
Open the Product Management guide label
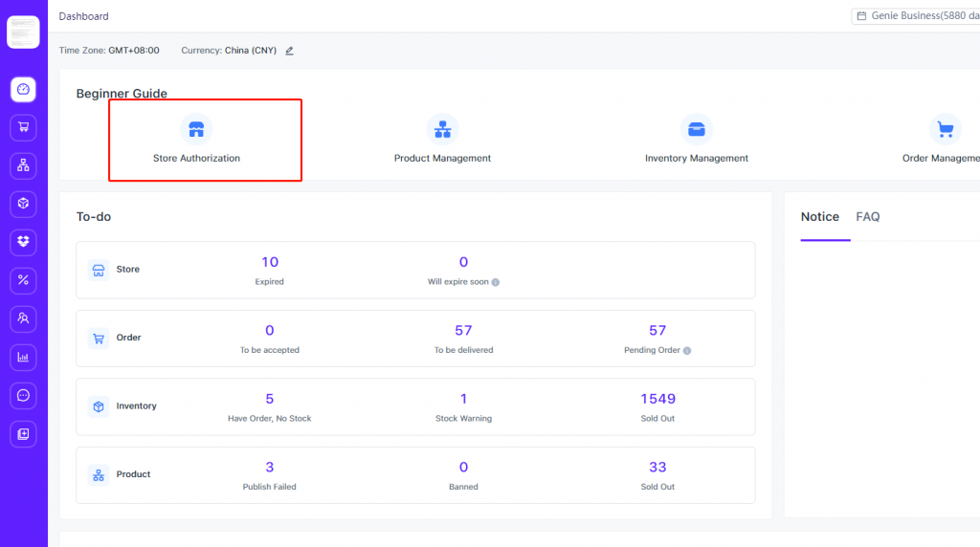(x=442, y=158)
